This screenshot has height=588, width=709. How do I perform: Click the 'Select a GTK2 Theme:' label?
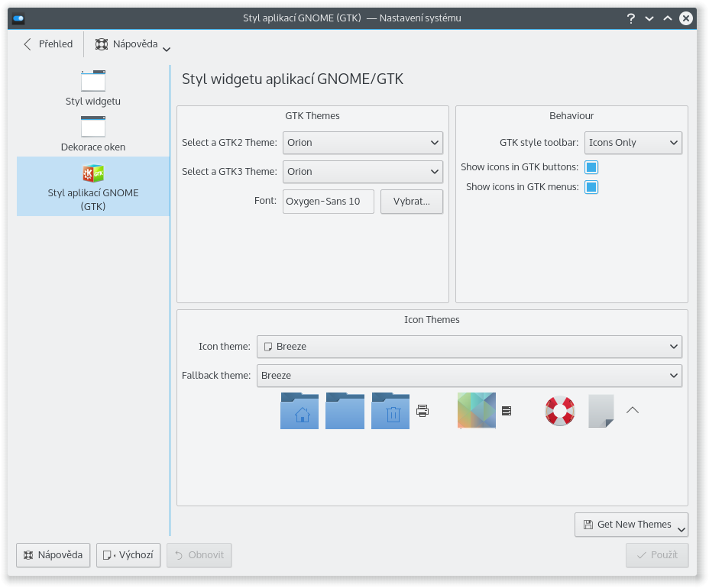click(230, 142)
